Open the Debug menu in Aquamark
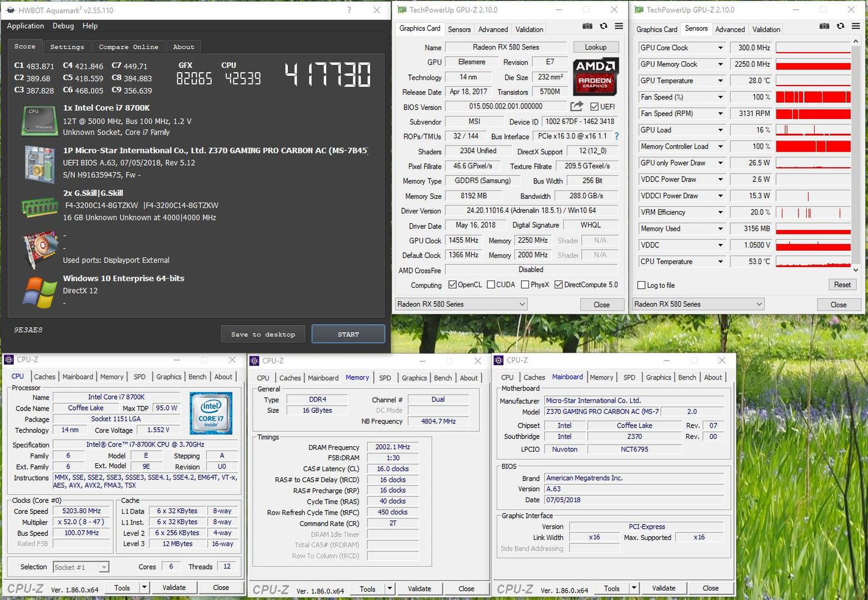868x600 pixels. pyautogui.click(x=63, y=26)
